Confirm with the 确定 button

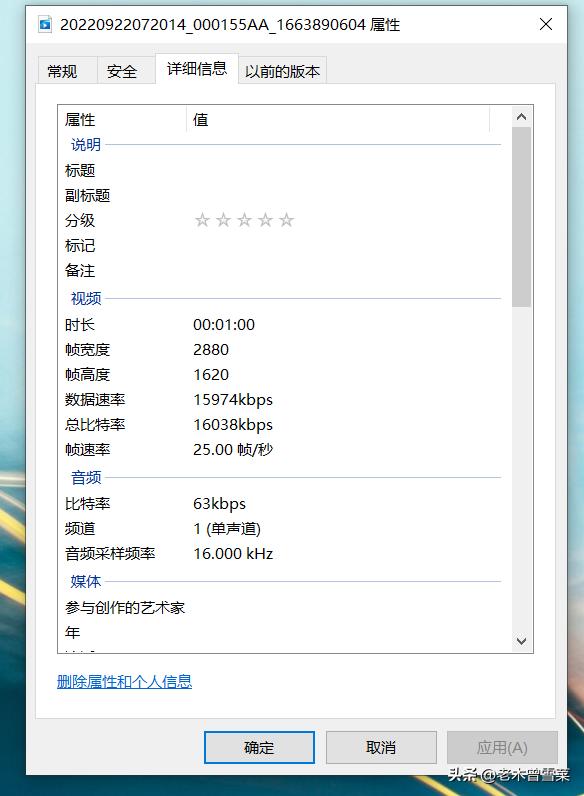tap(259, 747)
